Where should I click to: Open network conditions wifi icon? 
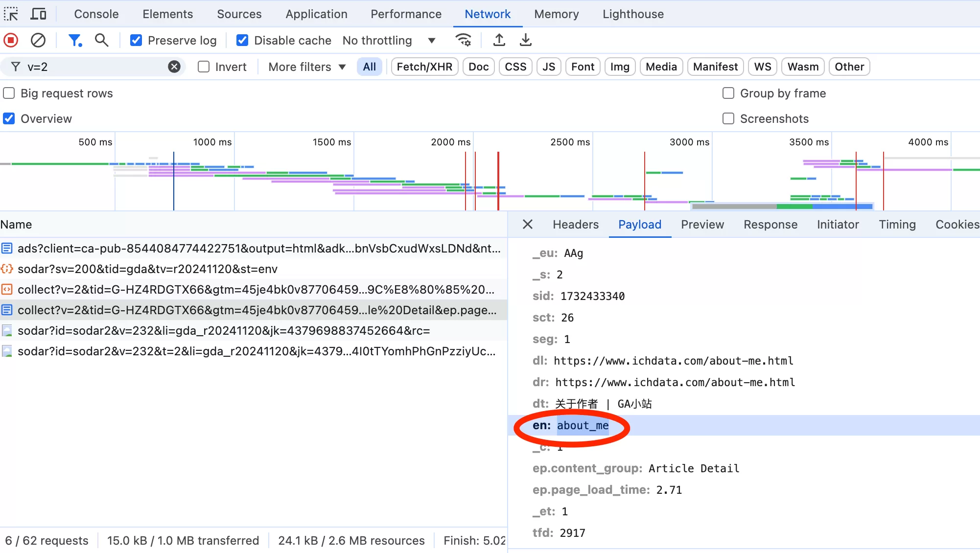[x=463, y=40]
